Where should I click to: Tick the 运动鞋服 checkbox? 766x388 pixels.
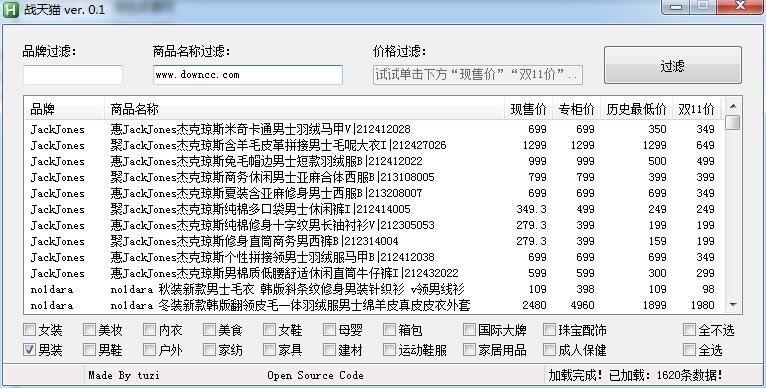click(389, 349)
